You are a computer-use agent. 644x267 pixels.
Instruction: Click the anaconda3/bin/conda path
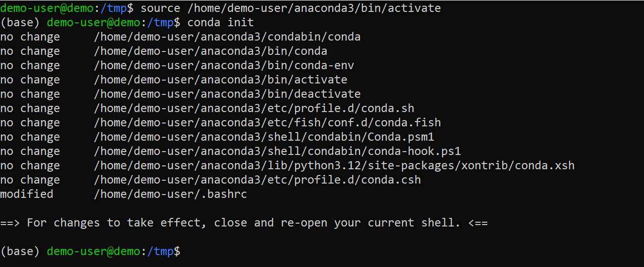pyautogui.click(x=211, y=51)
